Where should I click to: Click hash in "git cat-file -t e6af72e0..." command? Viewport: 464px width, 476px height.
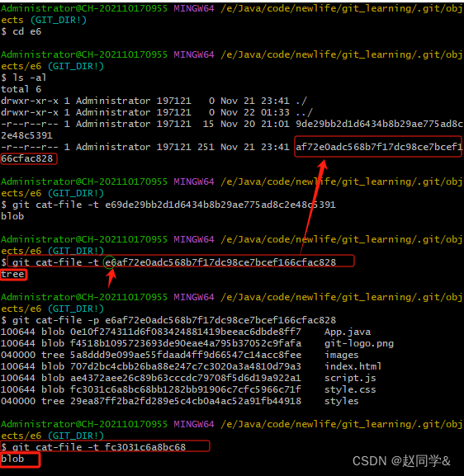coord(220,262)
